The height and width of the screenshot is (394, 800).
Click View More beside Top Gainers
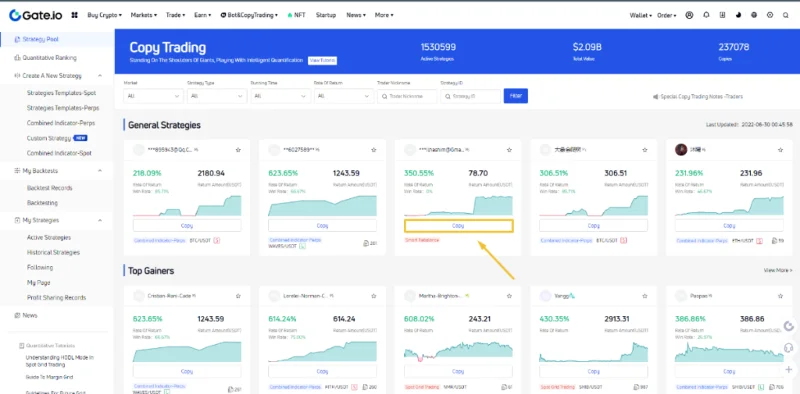778,270
